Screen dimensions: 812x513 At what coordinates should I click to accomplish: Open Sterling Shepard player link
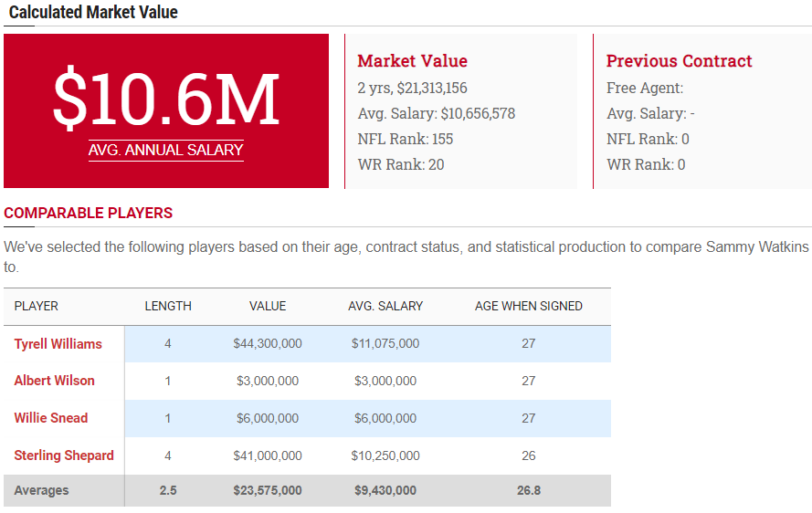[64, 455]
